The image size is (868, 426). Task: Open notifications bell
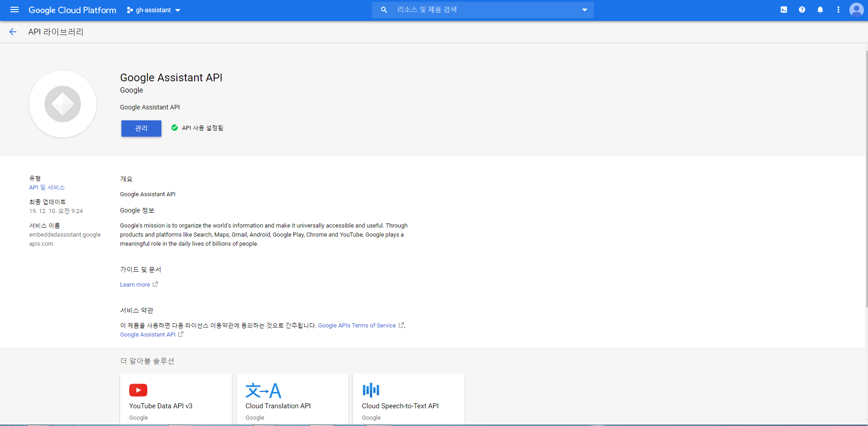(x=820, y=10)
